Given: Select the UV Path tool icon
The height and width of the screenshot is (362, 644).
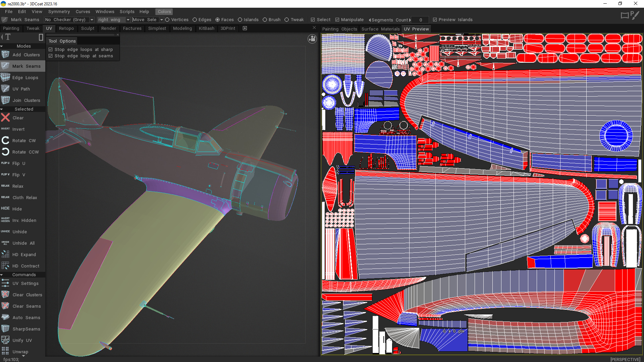Looking at the screenshot, I should [5, 89].
